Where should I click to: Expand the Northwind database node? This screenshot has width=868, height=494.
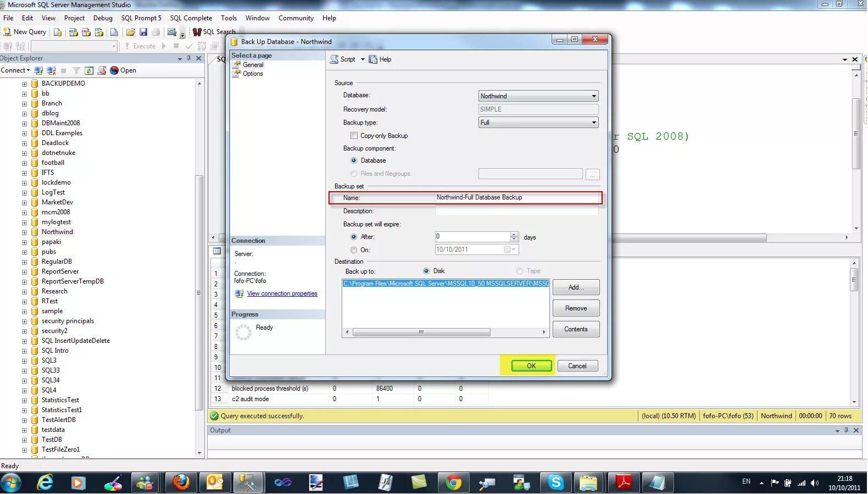coord(24,232)
